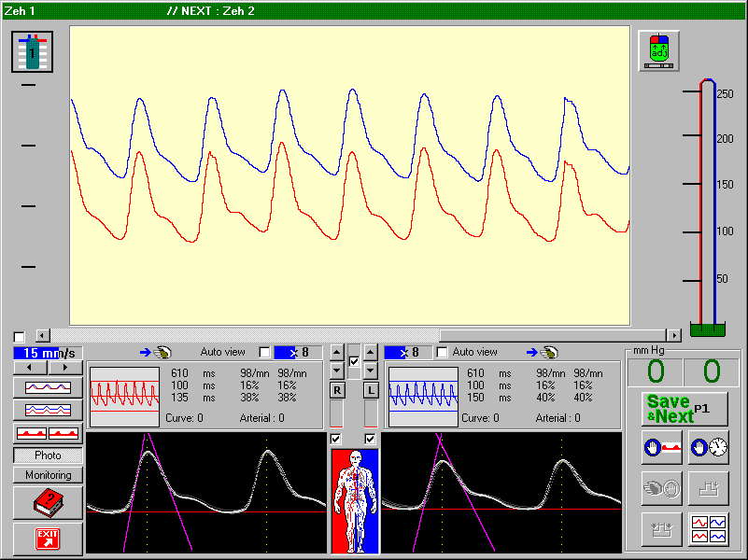Click the '250' mark on the pressure scale

pos(725,94)
